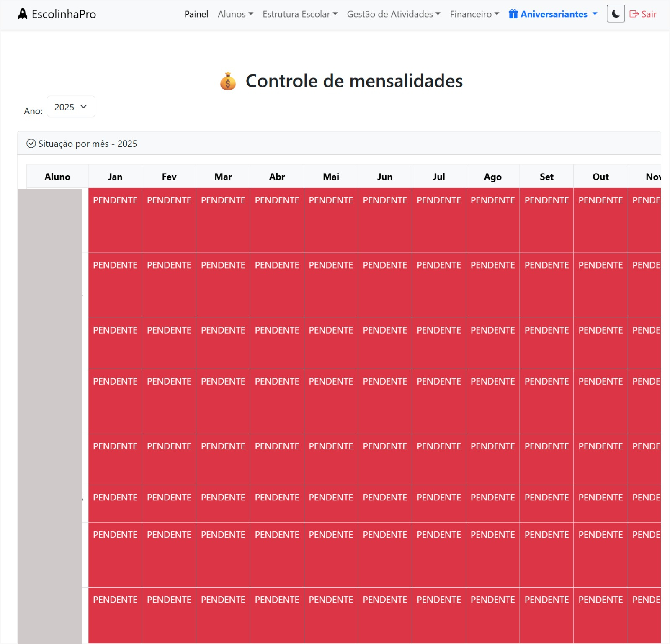The image size is (670, 644).
Task: Click the Controle de mensalidades heading
Action: (354, 81)
